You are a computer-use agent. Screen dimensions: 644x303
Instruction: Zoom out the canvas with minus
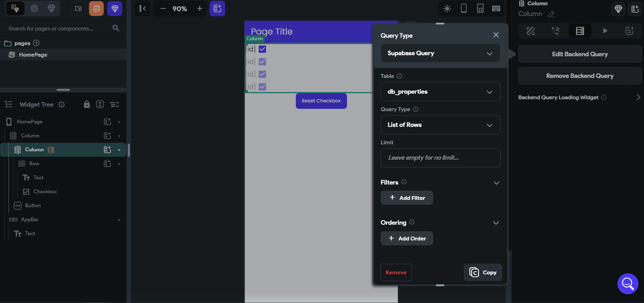coord(163,8)
